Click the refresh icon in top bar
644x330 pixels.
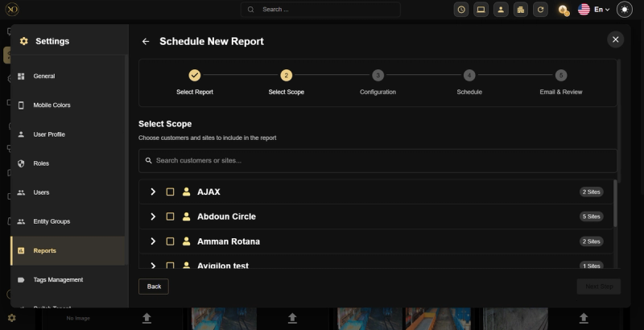540,10
